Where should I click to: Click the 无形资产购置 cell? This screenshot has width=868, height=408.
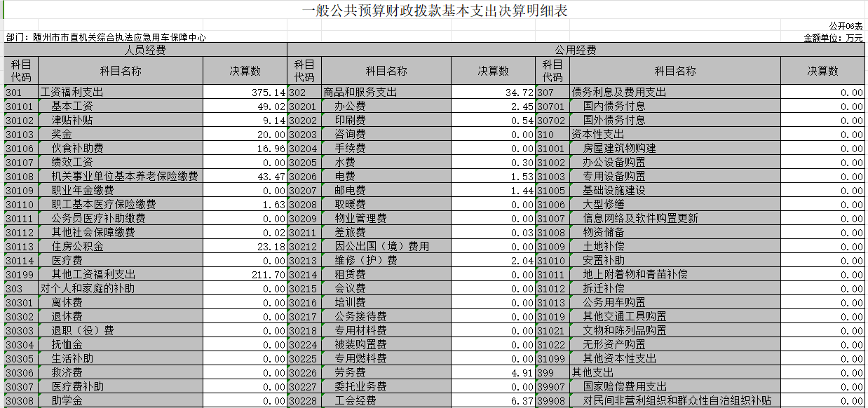click(675, 344)
